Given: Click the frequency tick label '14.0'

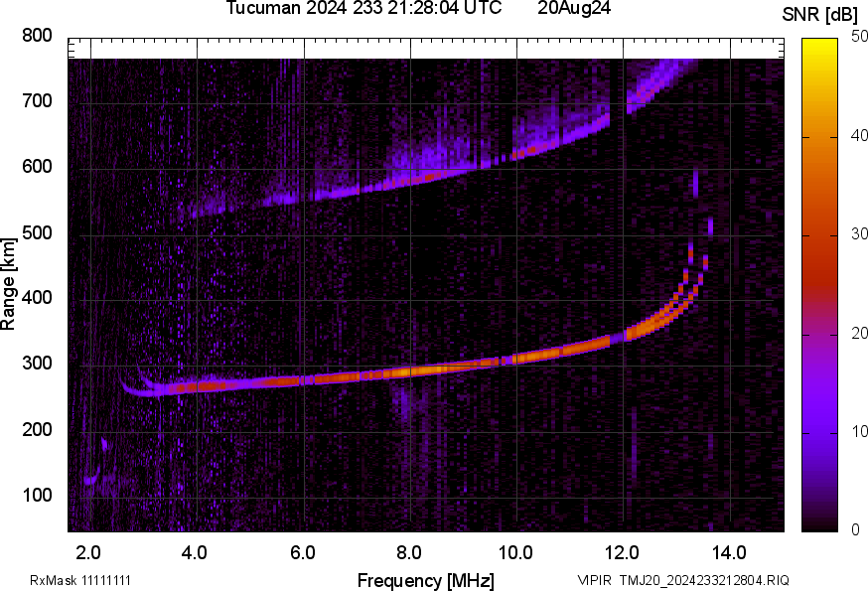Looking at the screenshot, I should 729,553.
